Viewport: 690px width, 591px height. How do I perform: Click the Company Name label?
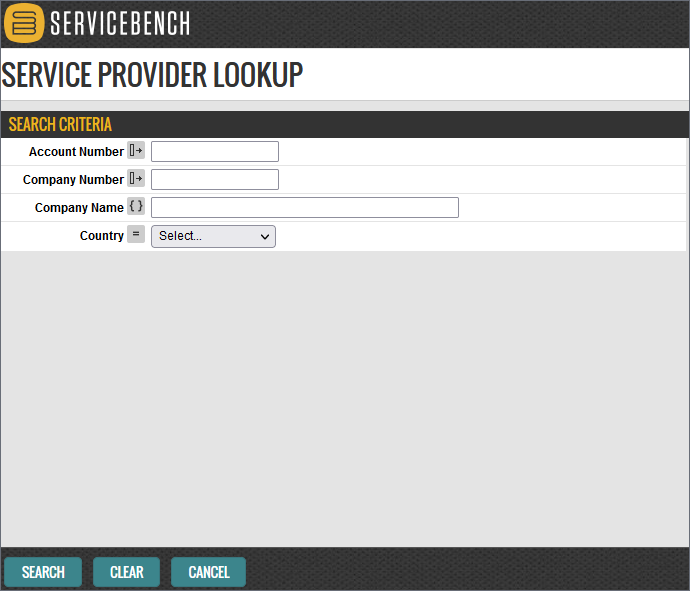(x=79, y=208)
